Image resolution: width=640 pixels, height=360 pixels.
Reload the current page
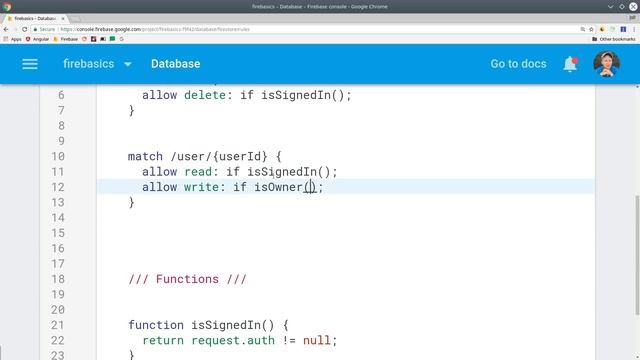point(24,29)
